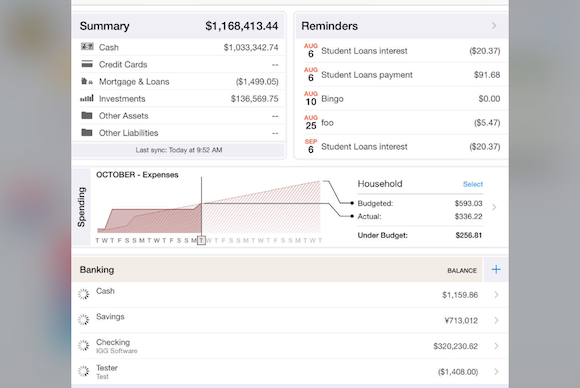This screenshot has height=388, width=580.
Task: Add a new account with plus icon
Action: [x=496, y=269]
